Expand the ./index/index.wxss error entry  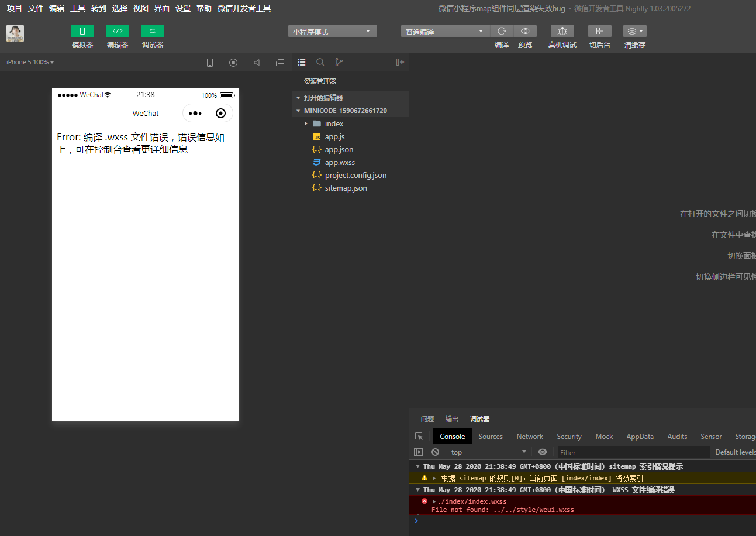click(434, 501)
